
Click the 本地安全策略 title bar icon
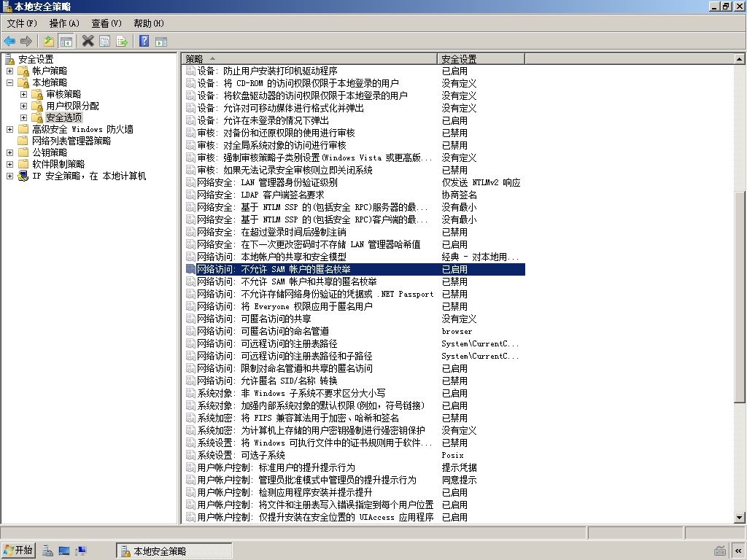(7, 6)
